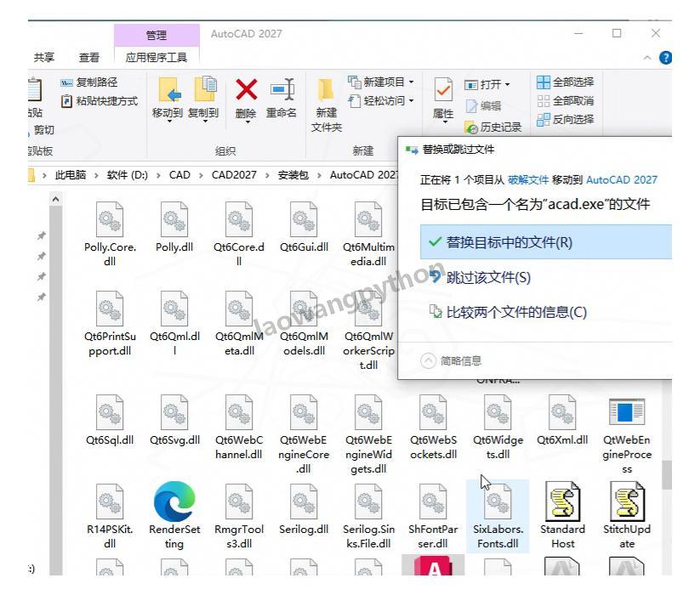Collapse the ribbon with the chevron

point(647,58)
